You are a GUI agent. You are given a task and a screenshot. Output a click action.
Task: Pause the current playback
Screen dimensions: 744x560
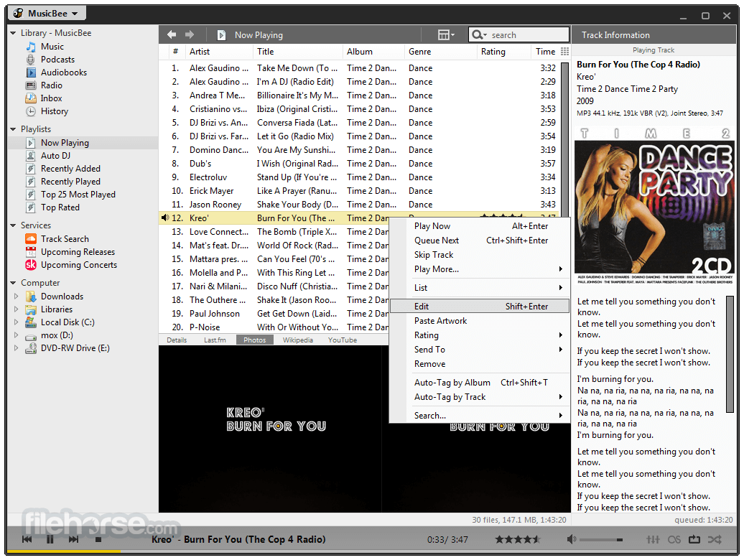click(x=50, y=539)
